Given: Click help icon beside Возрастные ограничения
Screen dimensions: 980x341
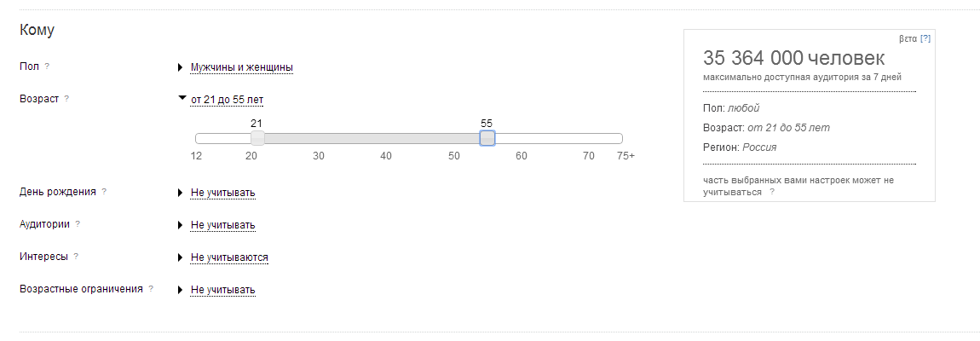Looking at the screenshot, I should [151, 288].
